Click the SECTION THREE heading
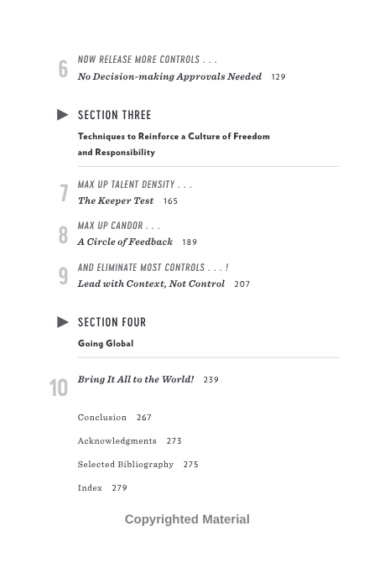The image size is (374, 588). pyautogui.click(x=114, y=115)
